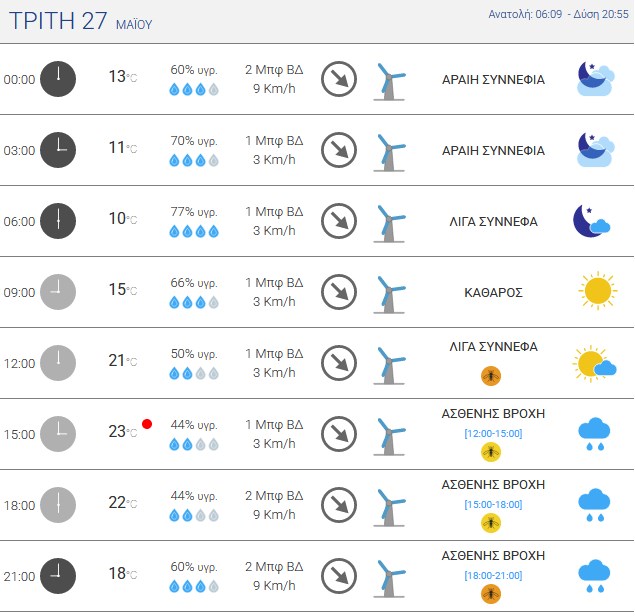635x616 pixels.
Task: Click the partly sunny icon at 12:00
Action: click(594, 363)
